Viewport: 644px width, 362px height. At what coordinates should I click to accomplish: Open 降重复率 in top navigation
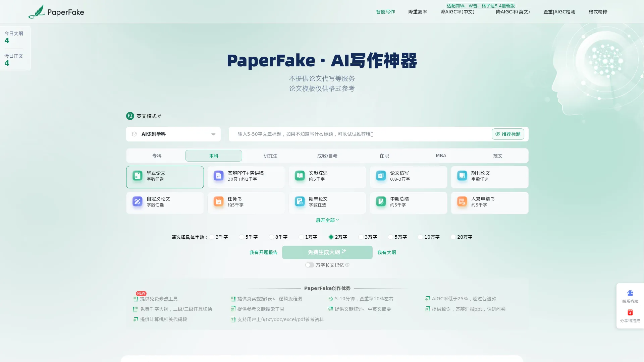click(x=418, y=12)
